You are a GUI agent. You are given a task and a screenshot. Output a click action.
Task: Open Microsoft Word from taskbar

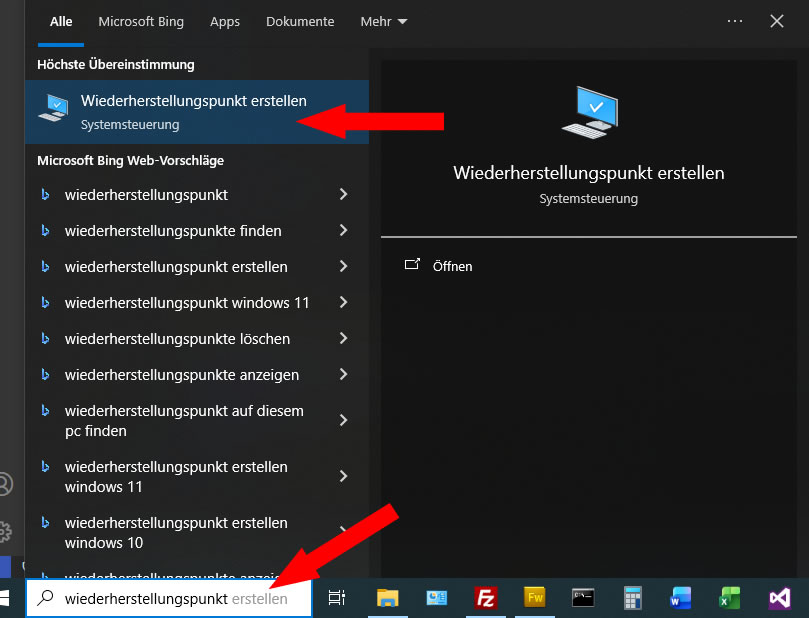(x=681, y=598)
